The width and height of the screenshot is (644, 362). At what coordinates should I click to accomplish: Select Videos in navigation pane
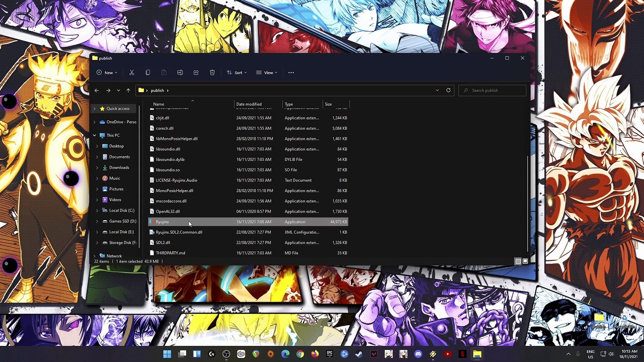115,200
